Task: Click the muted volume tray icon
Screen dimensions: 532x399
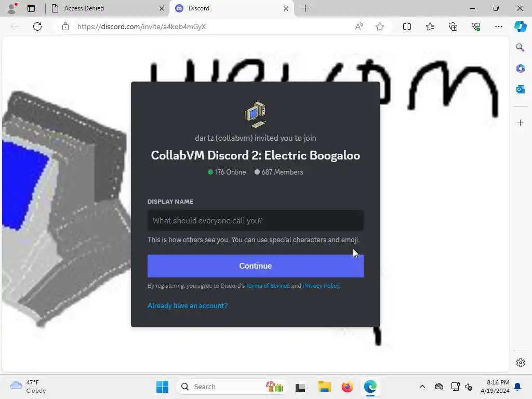Action: click(x=469, y=387)
